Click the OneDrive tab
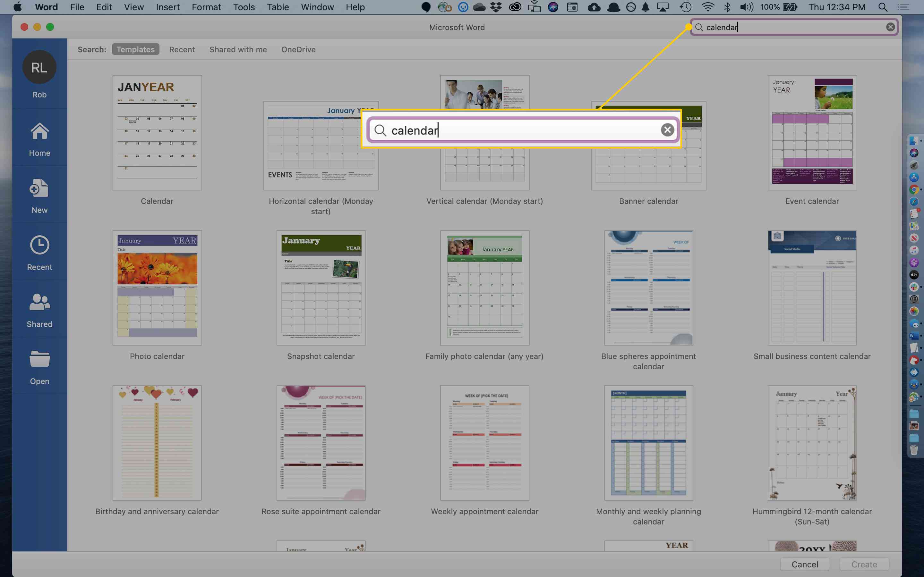This screenshot has width=924, height=577. coord(298,49)
